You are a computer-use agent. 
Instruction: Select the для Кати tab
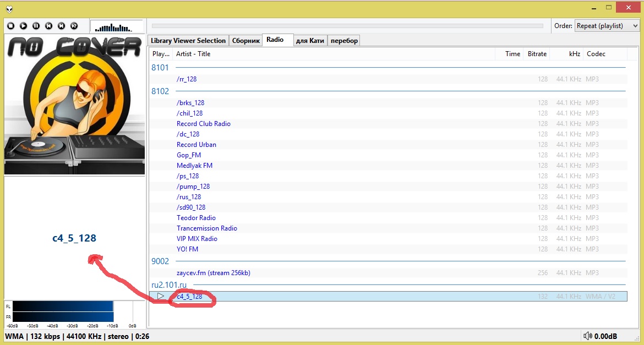click(x=310, y=41)
